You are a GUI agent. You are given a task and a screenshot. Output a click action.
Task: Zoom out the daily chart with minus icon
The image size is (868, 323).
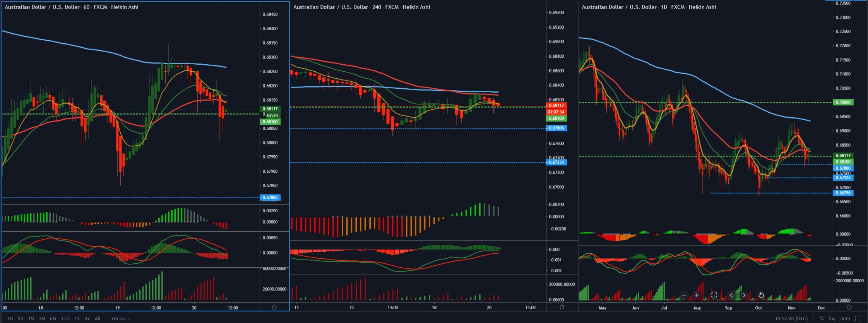coord(684,295)
